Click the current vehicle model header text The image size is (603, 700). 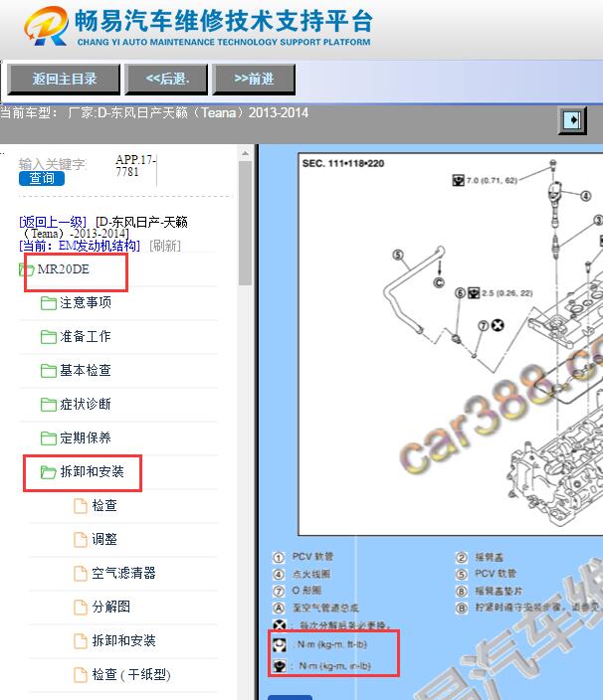pos(154,112)
